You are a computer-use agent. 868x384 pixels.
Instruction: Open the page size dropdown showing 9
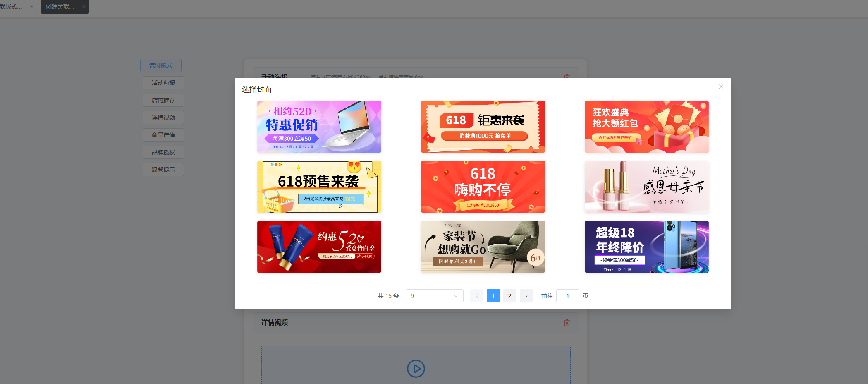[434, 296]
